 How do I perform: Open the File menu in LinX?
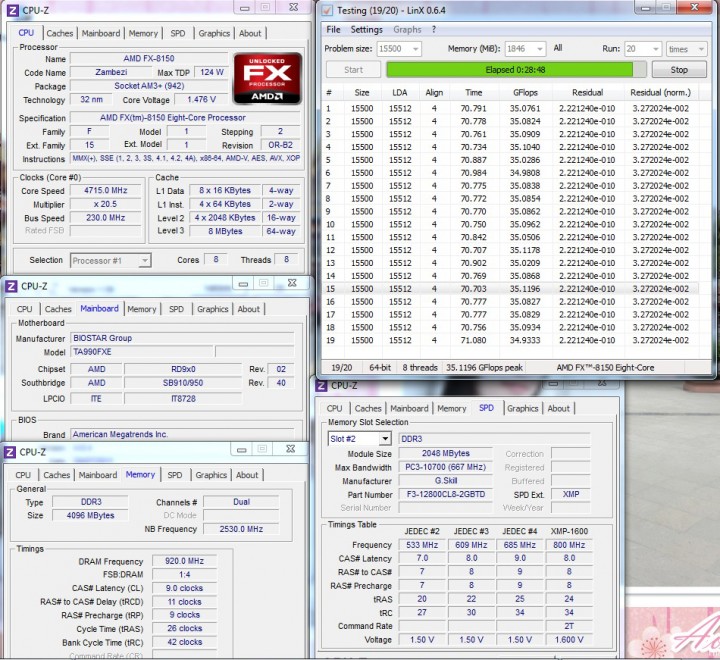click(x=333, y=29)
